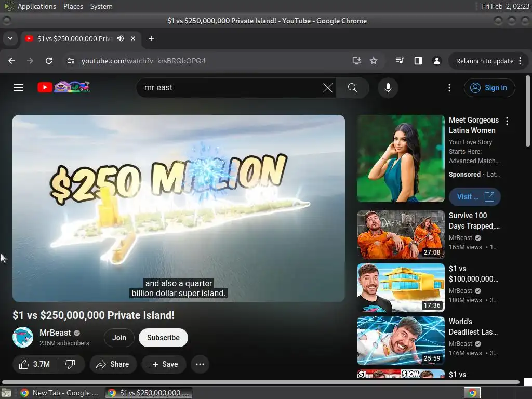Mute tab via speaker icon

pos(121,38)
